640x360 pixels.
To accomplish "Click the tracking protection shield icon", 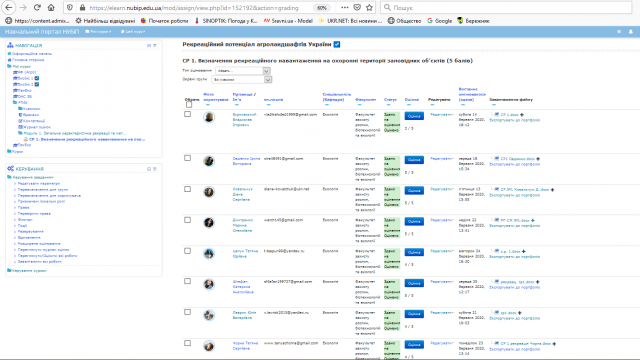I will coord(70,7).
